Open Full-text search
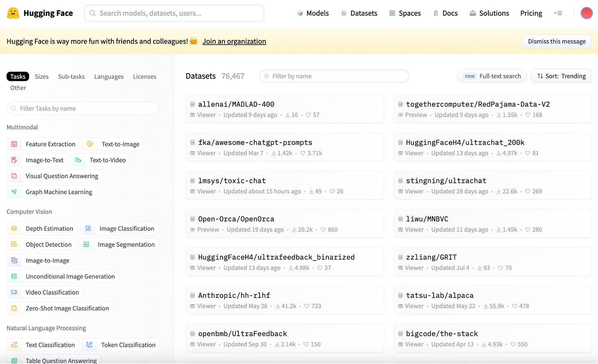The width and height of the screenshot is (598, 364). 492,76
